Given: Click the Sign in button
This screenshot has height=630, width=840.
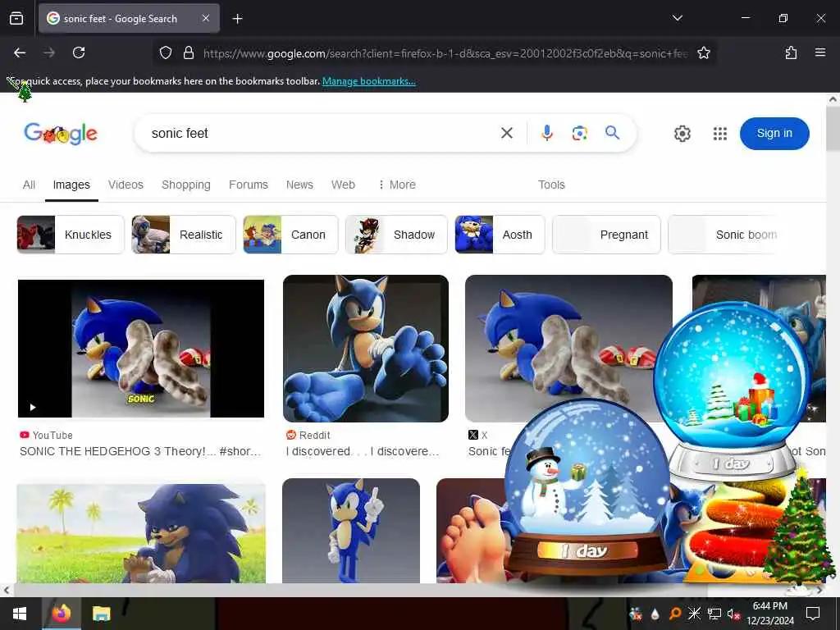Looking at the screenshot, I should click(x=774, y=134).
